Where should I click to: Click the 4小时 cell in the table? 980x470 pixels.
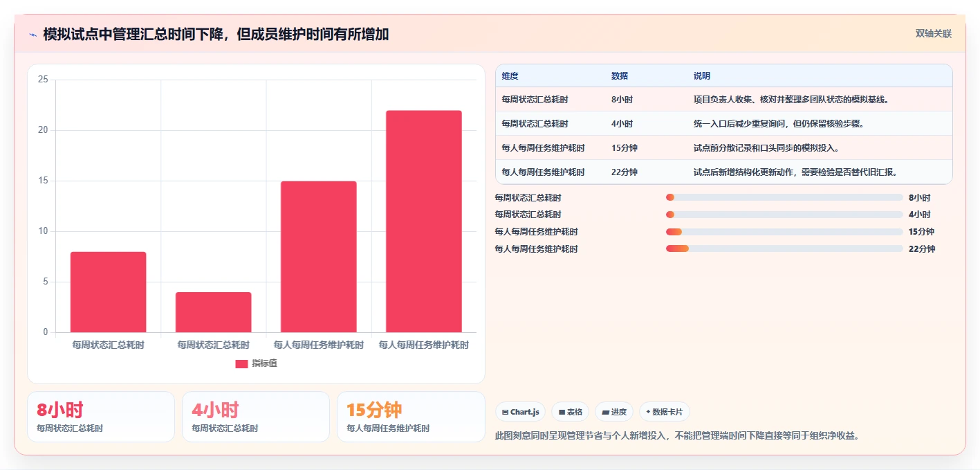coord(622,124)
